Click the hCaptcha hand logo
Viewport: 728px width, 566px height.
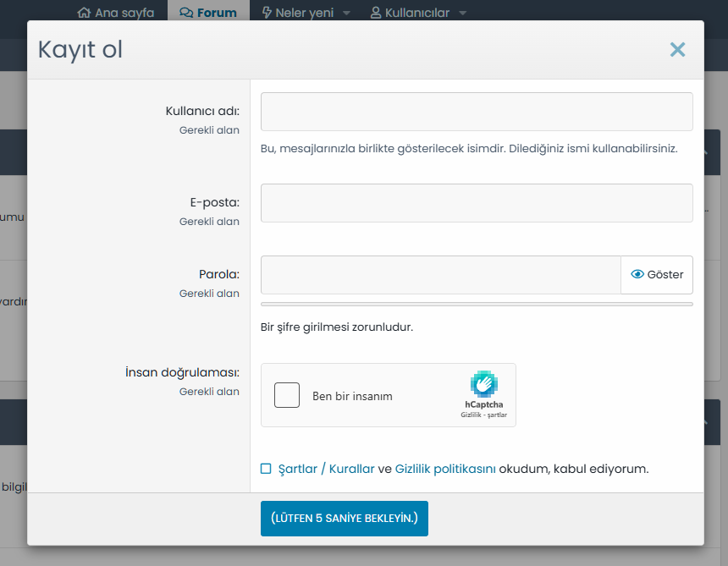point(484,383)
